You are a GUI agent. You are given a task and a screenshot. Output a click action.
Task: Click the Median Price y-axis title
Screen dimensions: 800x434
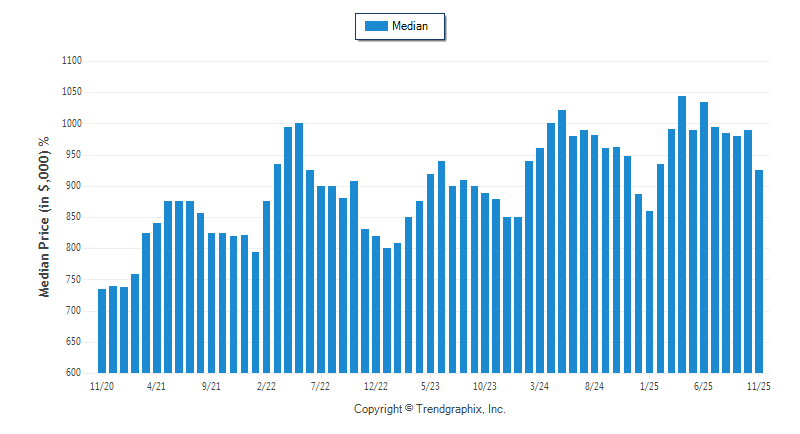pyautogui.click(x=45, y=218)
